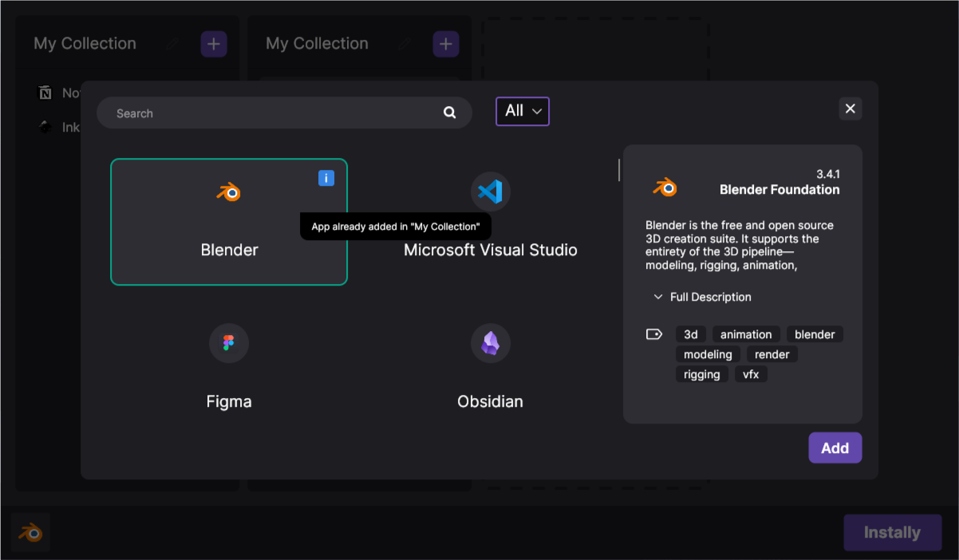Click the search magnifier icon
Viewport: 959px width, 560px height.
pyautogui.click(x=450, y=113)
